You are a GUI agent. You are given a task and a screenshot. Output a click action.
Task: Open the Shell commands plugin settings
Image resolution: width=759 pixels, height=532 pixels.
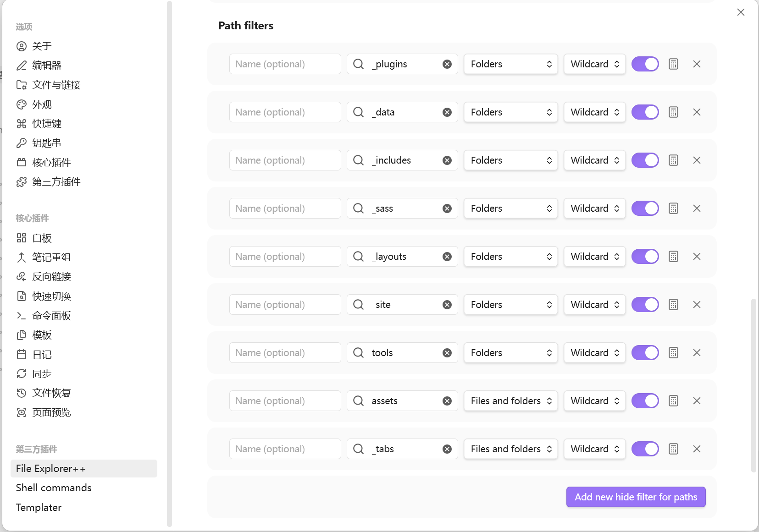(54, 488)
